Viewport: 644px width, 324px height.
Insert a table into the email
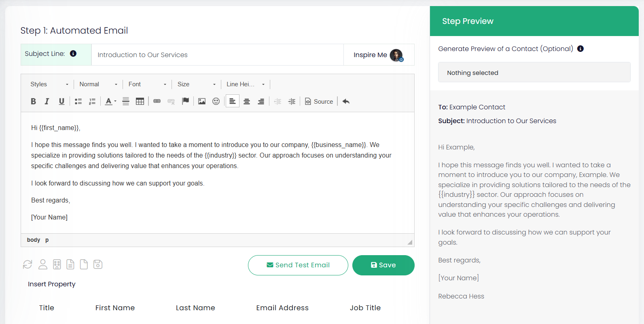[140, 102]
